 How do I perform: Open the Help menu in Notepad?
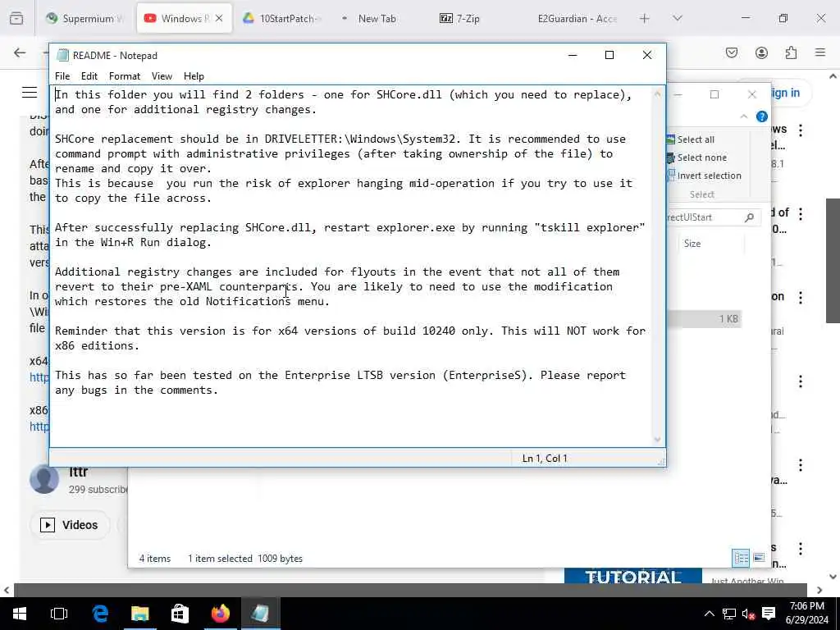point(194,76)
